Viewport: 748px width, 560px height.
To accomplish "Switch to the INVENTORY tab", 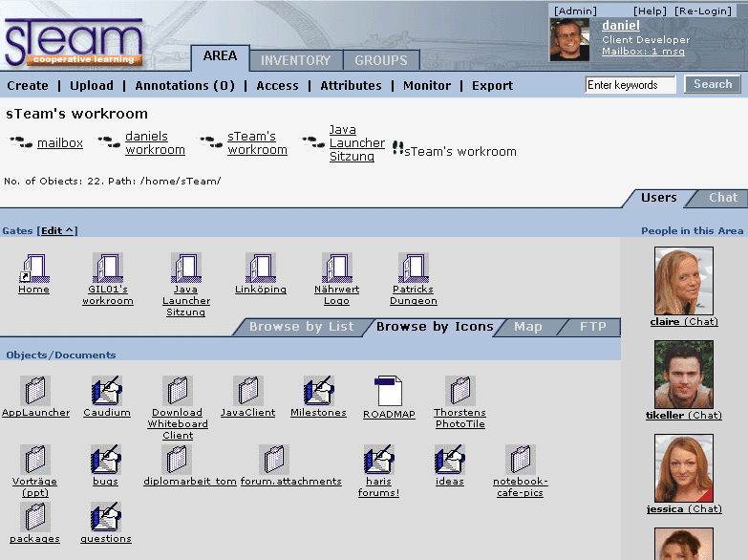I will coord(296,60).
